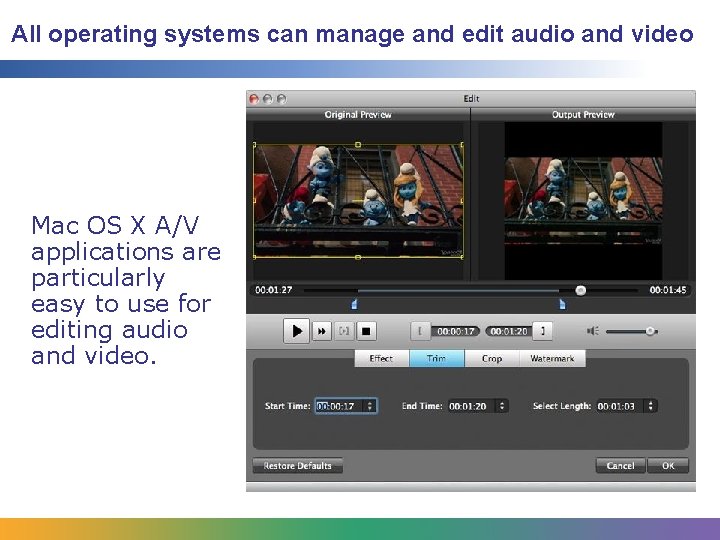Select the right blue trim end marker
Screen dimensions: 720x540
(x=562, y=304)
